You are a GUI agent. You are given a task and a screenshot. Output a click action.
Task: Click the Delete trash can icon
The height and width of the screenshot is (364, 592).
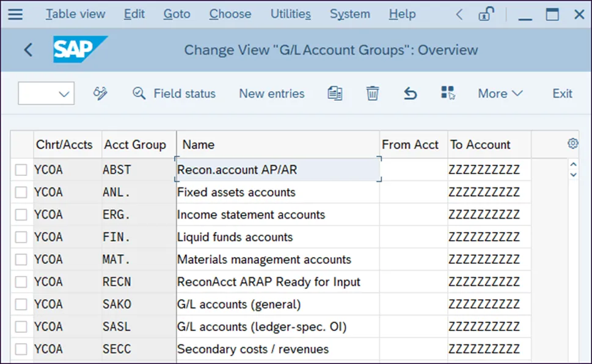(x=373, y=93)
